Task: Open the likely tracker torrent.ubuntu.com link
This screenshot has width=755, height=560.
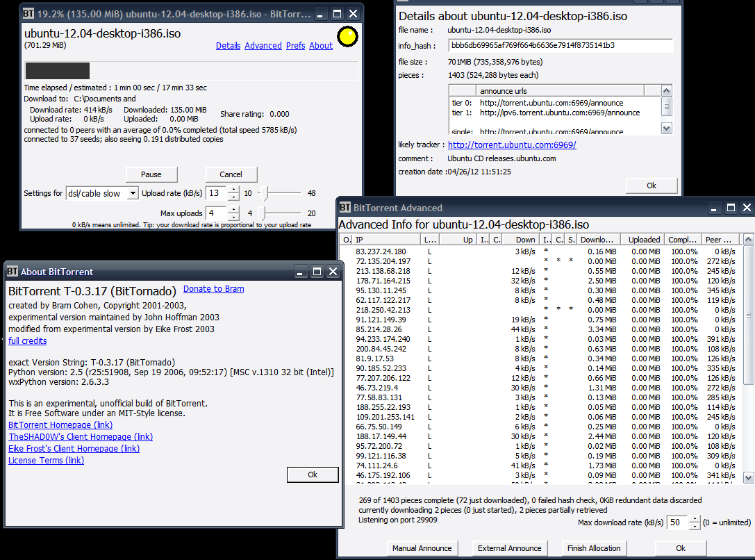Action: tap(512, 145)
